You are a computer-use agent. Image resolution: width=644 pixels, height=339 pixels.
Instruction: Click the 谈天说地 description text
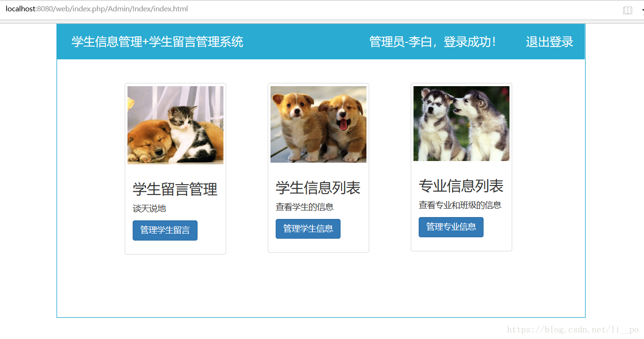(149, 209)
